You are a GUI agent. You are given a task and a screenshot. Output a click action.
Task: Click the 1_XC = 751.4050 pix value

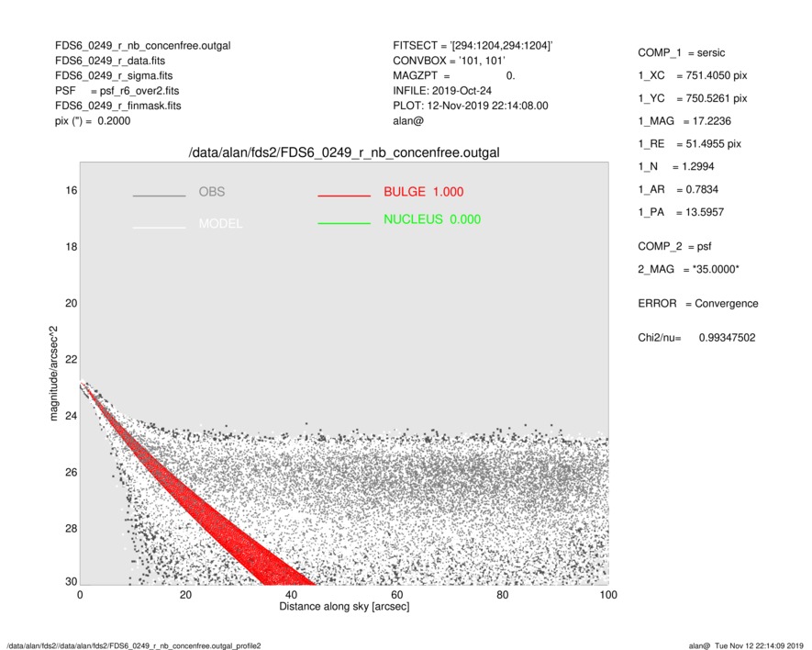click(693, 75)
